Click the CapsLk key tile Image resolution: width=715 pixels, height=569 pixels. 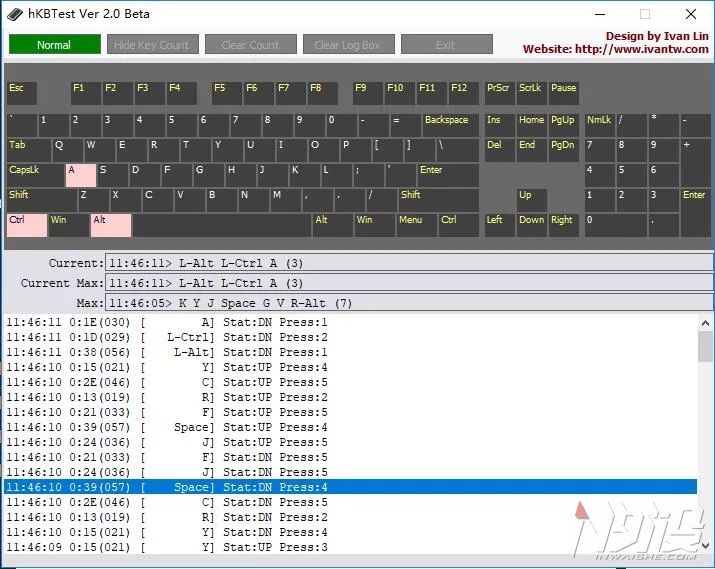(35, 176)
